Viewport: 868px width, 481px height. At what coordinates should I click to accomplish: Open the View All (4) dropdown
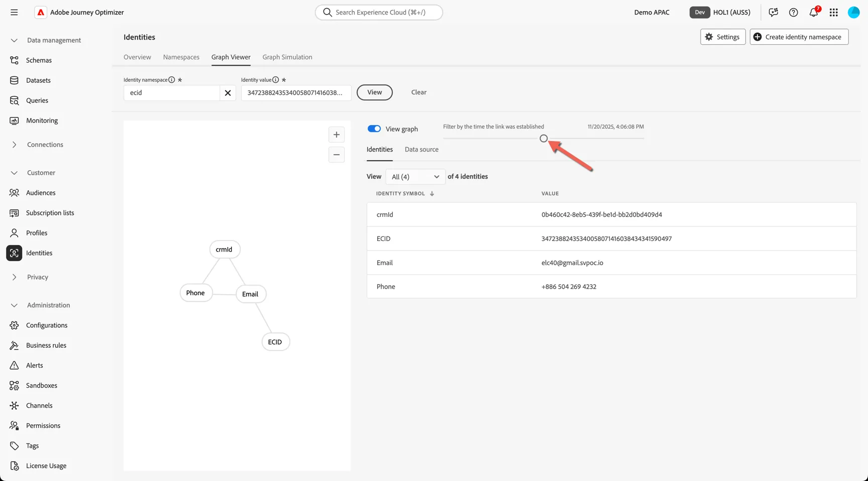415,177
